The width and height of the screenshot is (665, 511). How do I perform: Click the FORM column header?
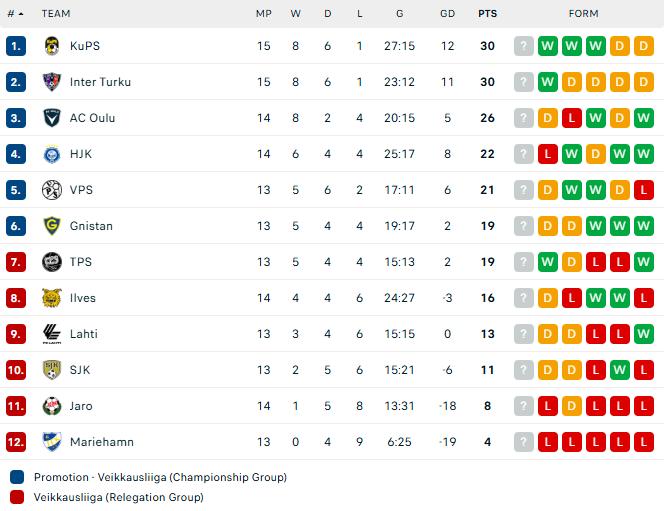pos(584,14)
